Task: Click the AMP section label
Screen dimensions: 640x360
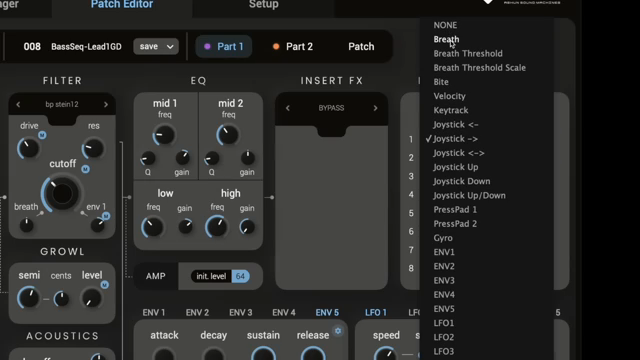Action: 156,276
